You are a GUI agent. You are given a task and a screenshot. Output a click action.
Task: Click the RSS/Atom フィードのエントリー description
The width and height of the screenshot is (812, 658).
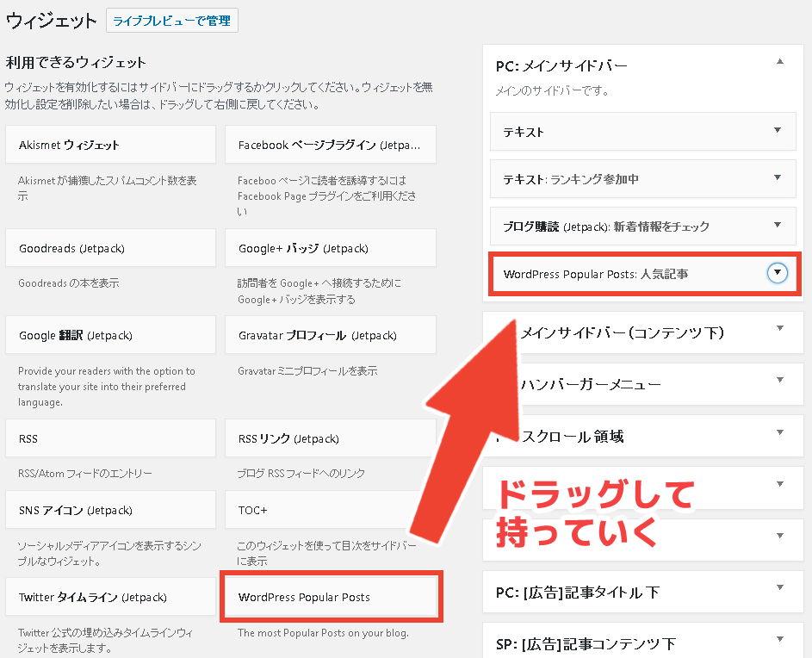click(x=85, y=474)
